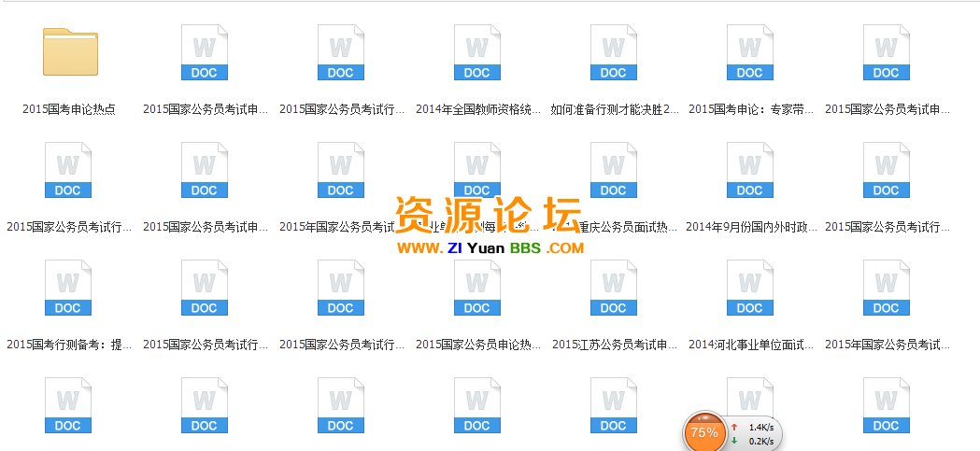Select the DOC icon for 2014河北事业单位面试…
Viewport: 980px width, 451px height.
(749, 288)
